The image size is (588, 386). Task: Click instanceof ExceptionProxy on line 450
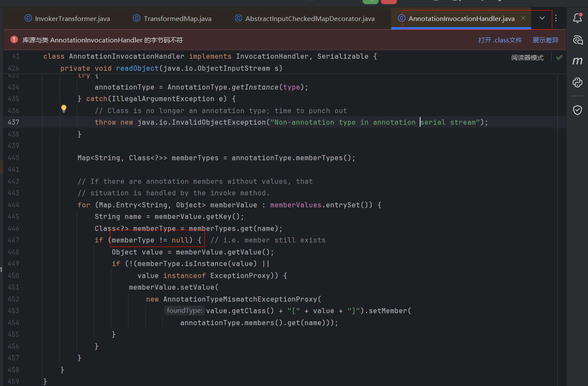[x=216, y=275]
